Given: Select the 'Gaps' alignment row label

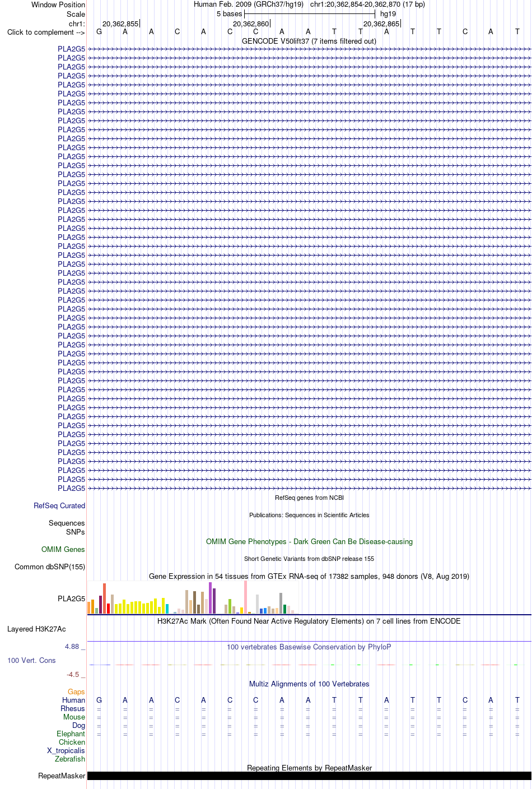Looking at the screenshot, I should (76, 691).
